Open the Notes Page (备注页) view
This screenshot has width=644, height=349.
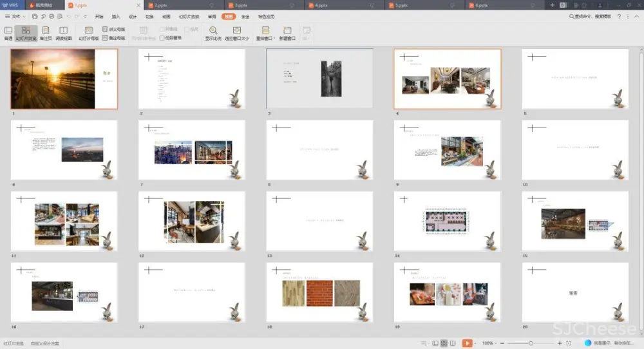click(x=46, y=33)
